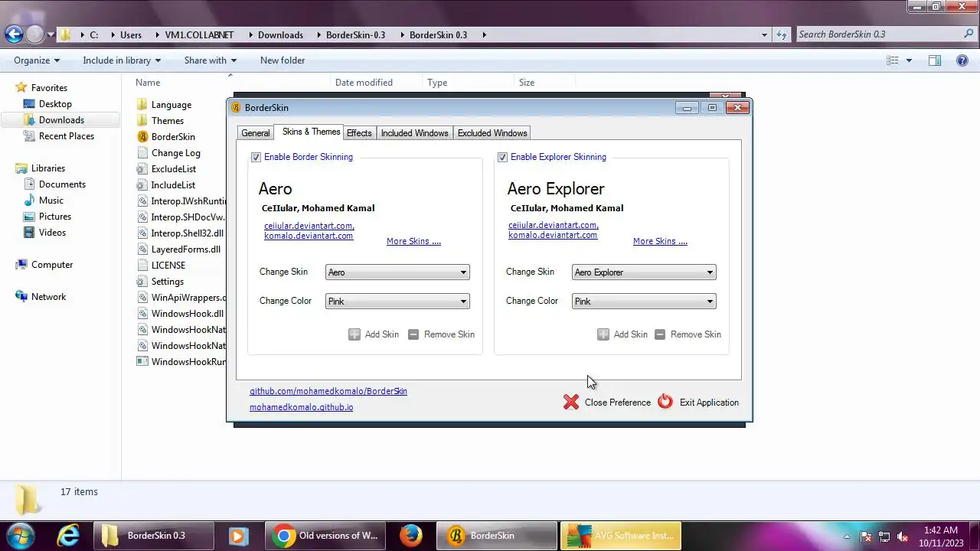The height and width of the screenshot is (551, 980).
Task: Expand the view options arrow
Action: [x=909, y=60]
